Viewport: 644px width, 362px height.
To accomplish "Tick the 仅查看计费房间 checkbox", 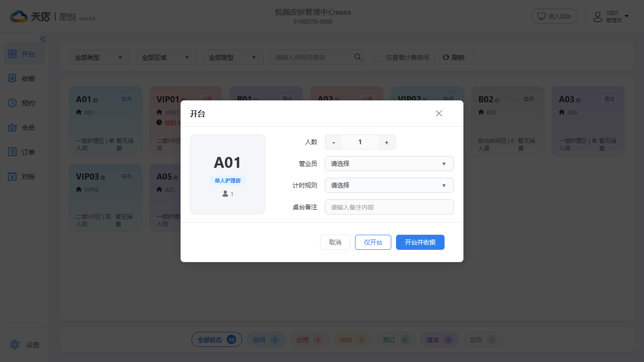I will click(379, 58).
